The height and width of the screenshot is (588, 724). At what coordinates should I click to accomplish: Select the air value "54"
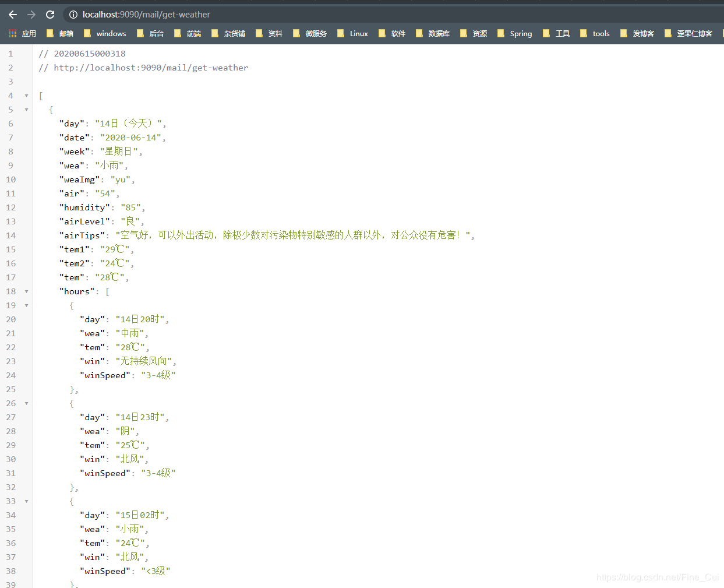(105, 193)
